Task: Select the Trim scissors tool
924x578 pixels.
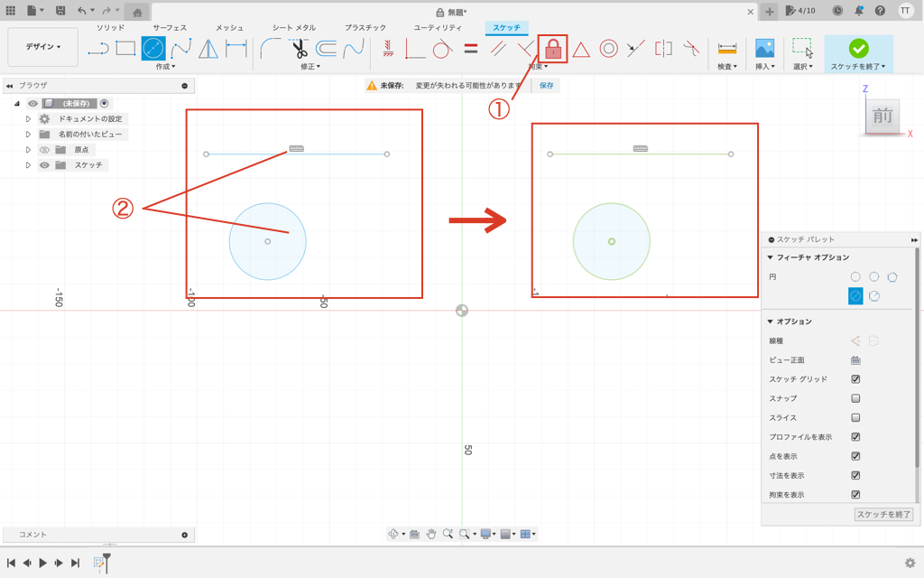Action: pyautogui.click(x=298, y=49)
